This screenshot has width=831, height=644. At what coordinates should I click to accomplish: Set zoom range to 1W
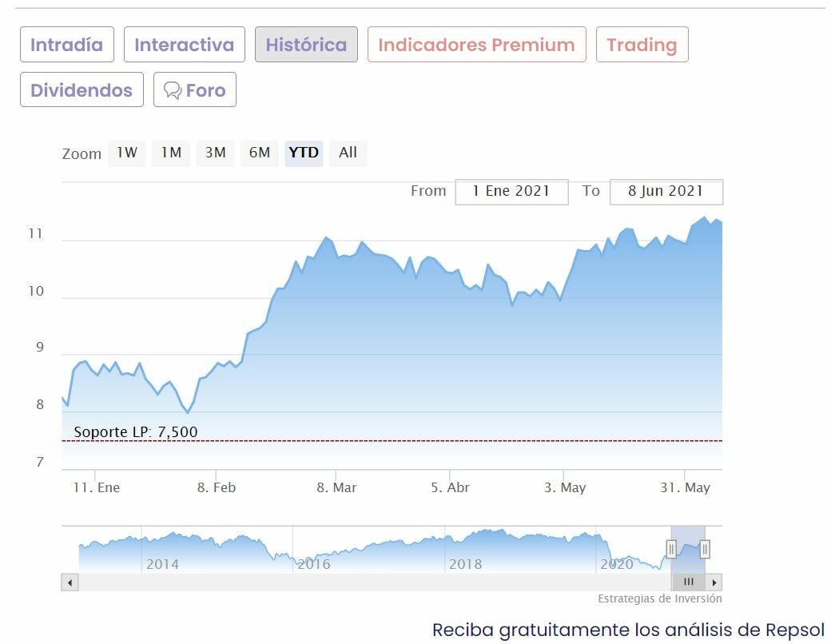click(127, 152)
